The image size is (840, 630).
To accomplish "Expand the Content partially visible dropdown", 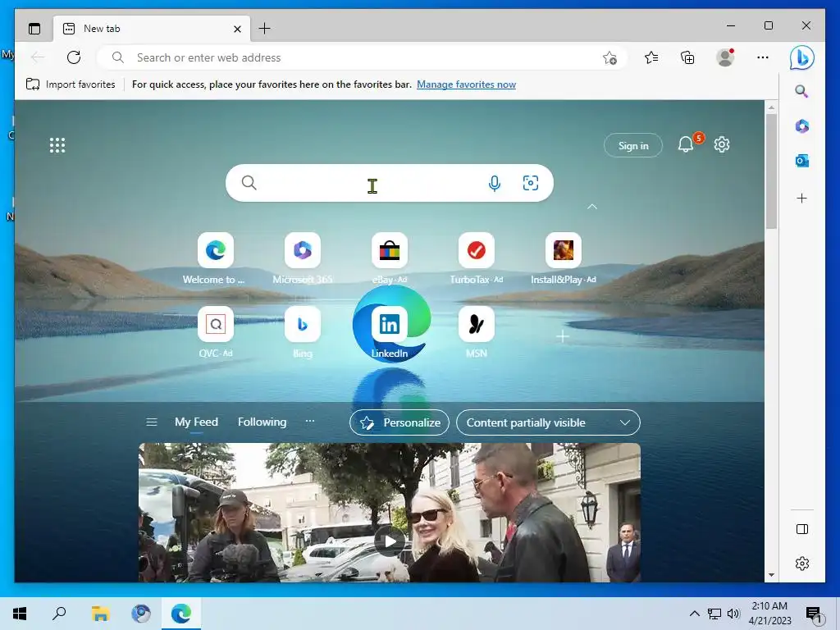I will (x=548, y=422).
